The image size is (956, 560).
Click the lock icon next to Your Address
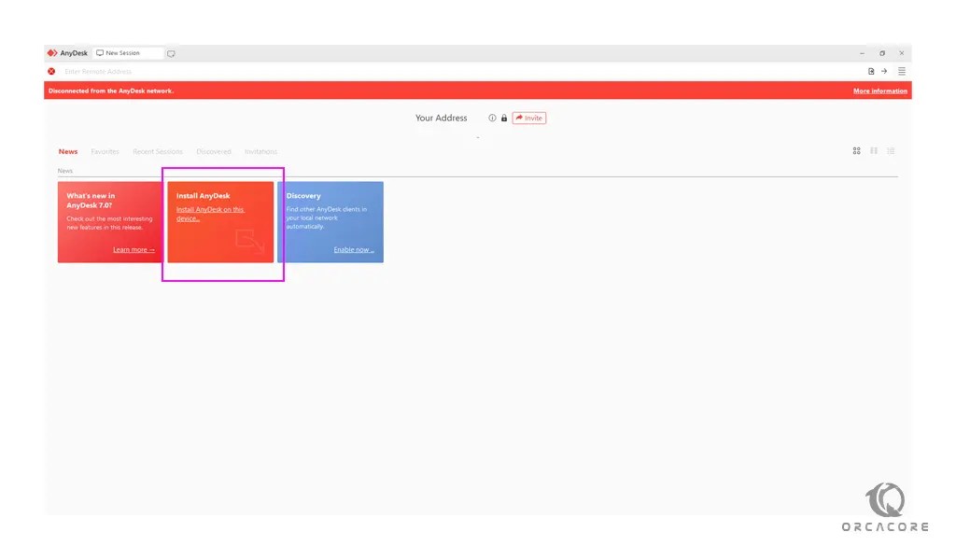click(504, 118)
